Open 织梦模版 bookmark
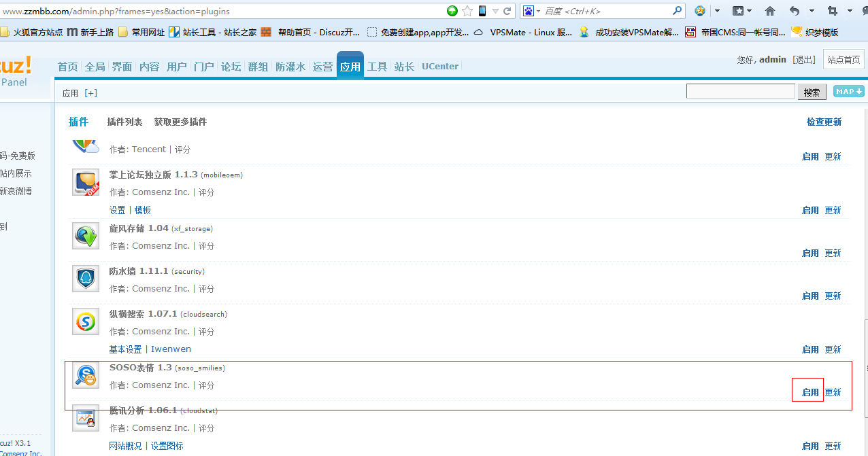 [815, 32]
